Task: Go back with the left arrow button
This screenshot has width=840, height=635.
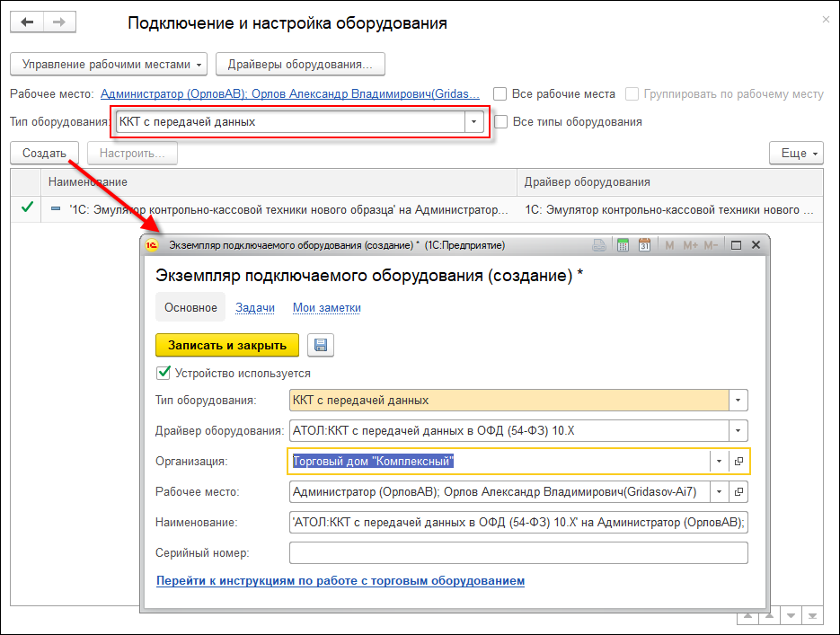Action: tap(27, 22)
